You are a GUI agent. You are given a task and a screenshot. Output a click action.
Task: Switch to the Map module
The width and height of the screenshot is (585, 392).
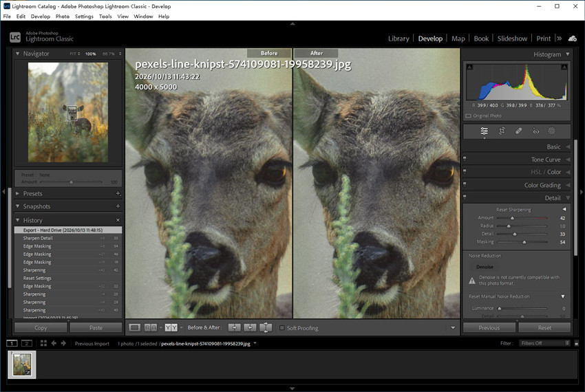coord(458,39)
